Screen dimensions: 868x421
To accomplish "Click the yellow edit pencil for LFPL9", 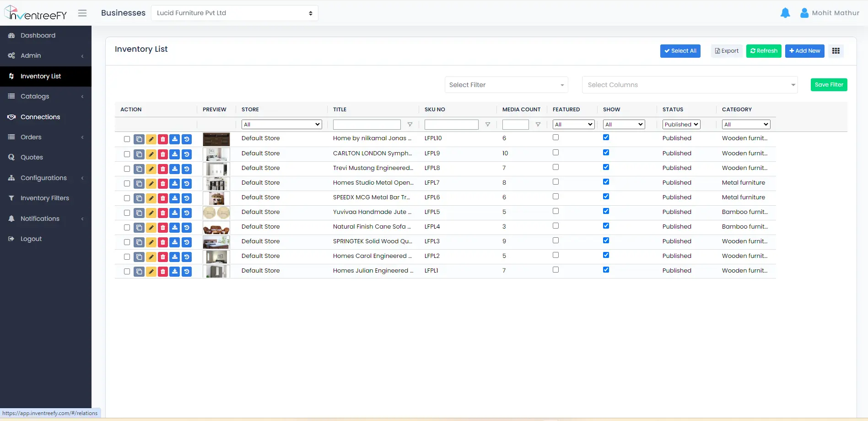I will click(151, 154).
